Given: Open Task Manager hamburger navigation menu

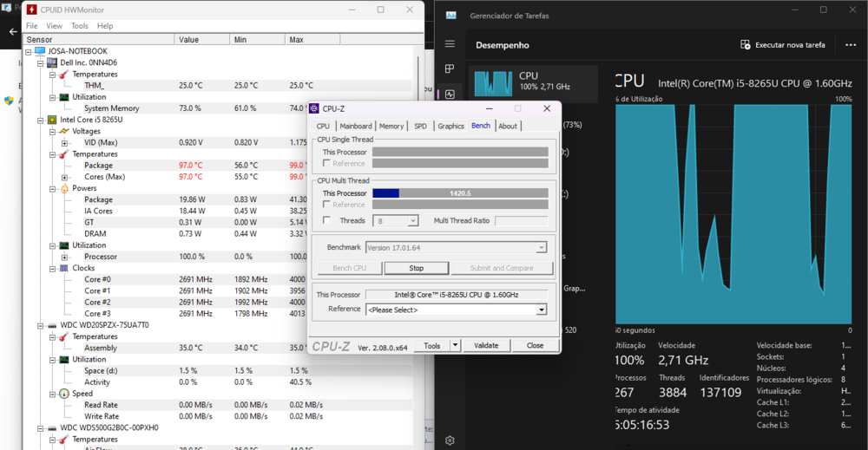Looking at the screenshot, I should click(450, 44).
